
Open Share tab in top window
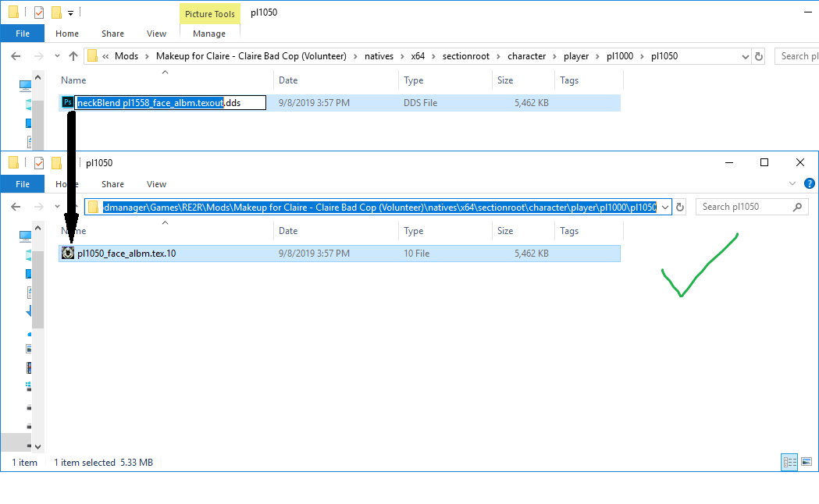(x=113, y=34)
